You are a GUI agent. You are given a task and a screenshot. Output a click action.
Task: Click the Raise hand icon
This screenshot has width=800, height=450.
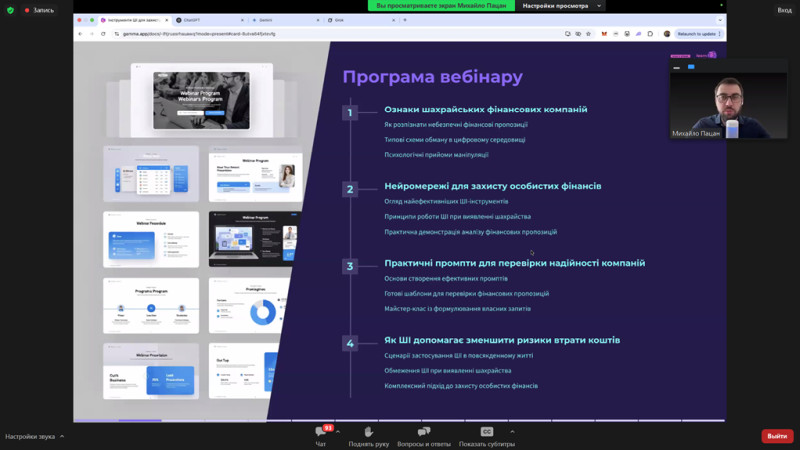point(368,432)
